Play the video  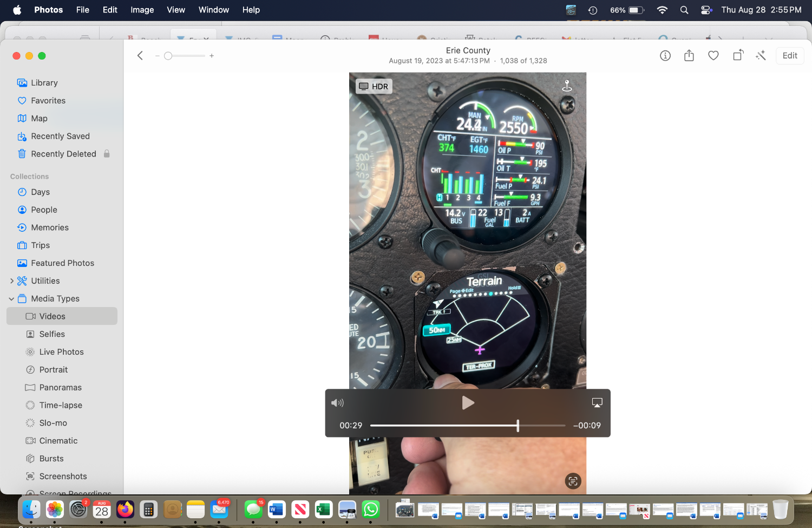coord(468,403)
